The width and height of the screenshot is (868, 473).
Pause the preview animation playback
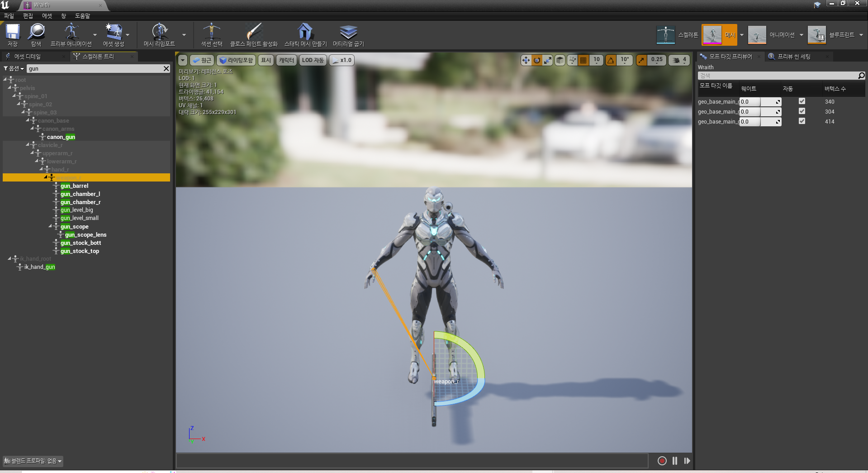coord(675,461)
